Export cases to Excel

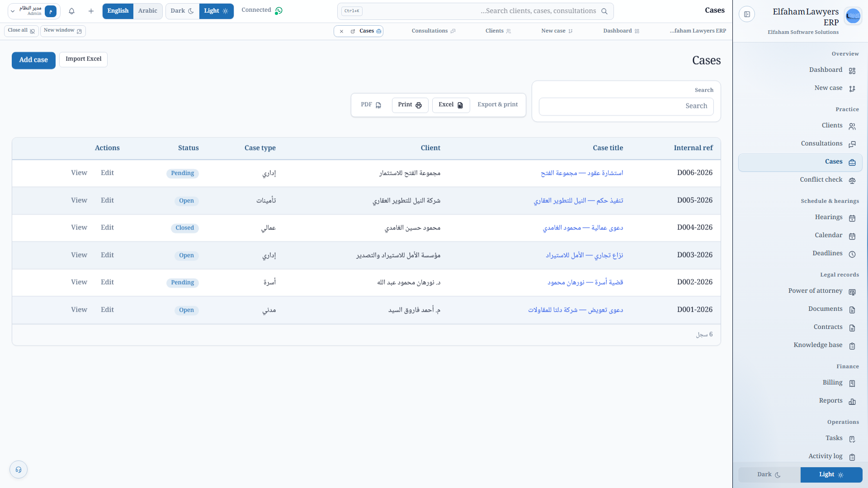451,105
